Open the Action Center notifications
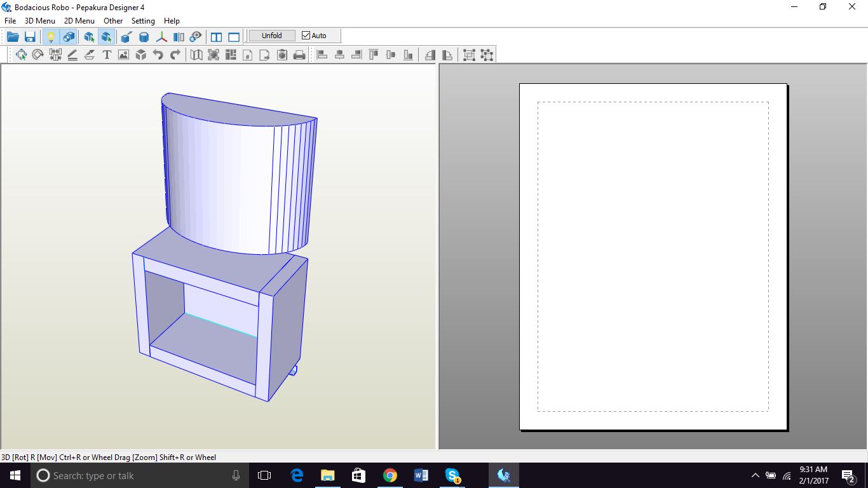This screenshot has width=868, height=488. [x=848, y=475]
